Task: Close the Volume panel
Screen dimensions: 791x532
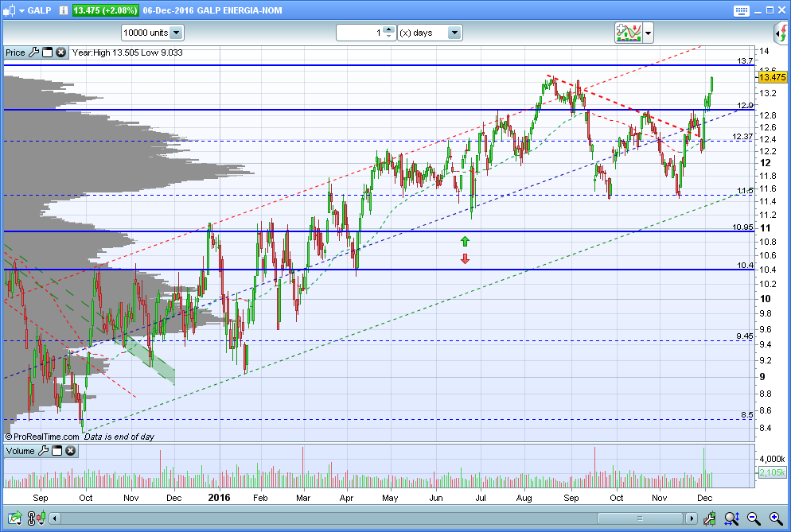Action: (x=71, y=450)
